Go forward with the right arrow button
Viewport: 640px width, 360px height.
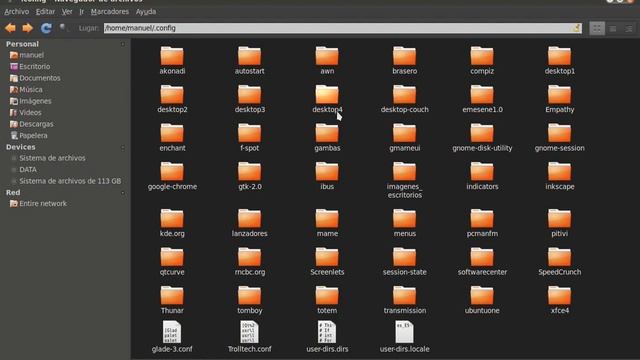coord(28,28)
